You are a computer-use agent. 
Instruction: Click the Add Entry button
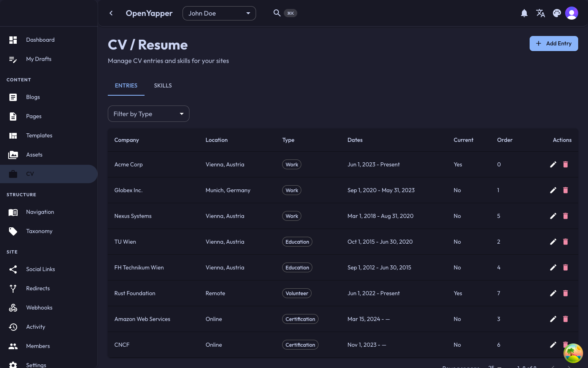tap(554, 43)
